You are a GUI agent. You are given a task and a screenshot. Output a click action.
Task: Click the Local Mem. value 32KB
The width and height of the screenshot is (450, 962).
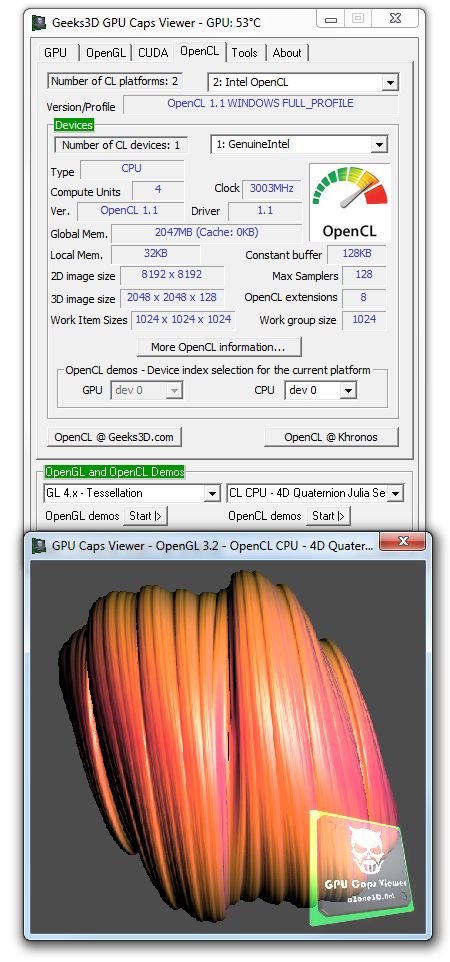point(156,254)
